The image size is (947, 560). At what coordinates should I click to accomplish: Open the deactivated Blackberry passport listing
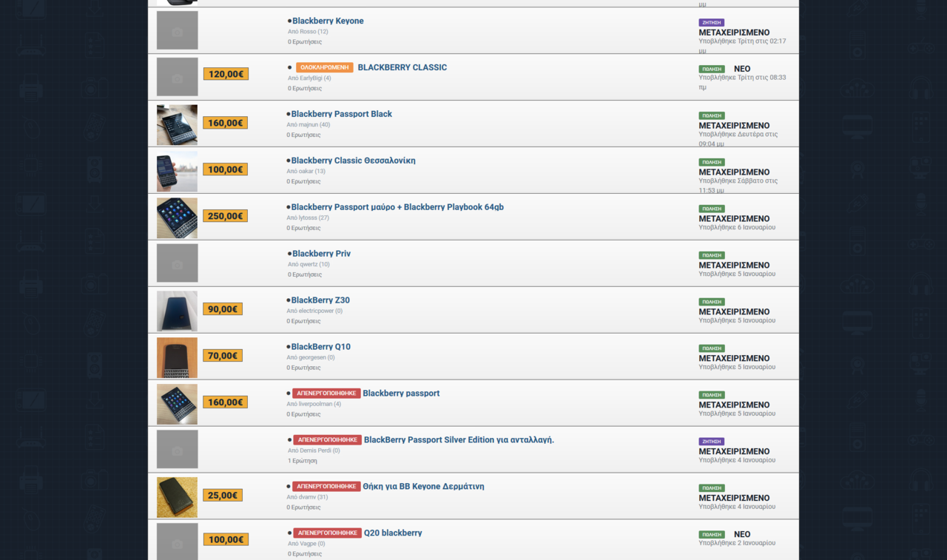pyautogui.click(x=401, y=394)
